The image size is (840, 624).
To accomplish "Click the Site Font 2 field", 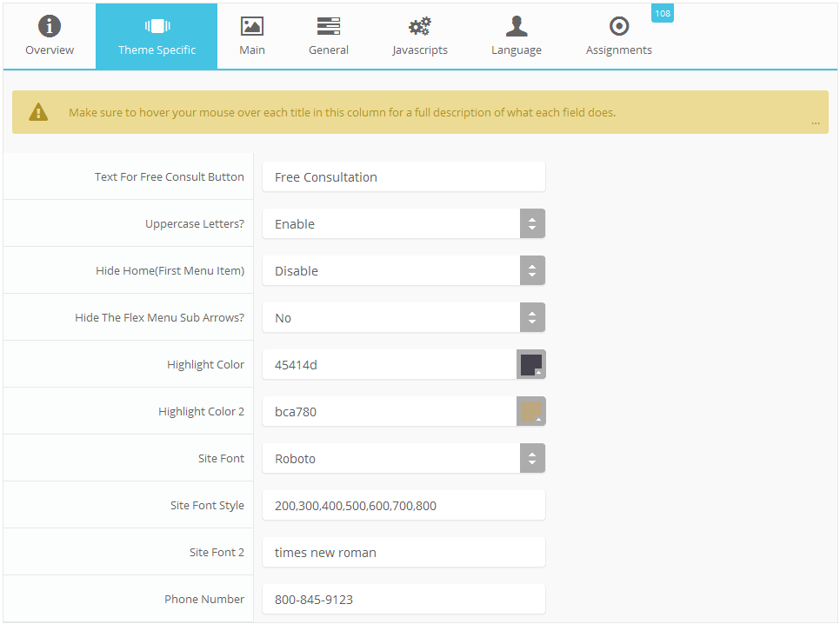I will 403,553.
